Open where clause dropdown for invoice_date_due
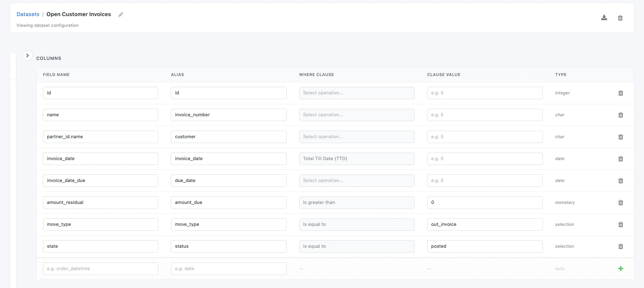This screenshot has width=644, height=288. 356,180
